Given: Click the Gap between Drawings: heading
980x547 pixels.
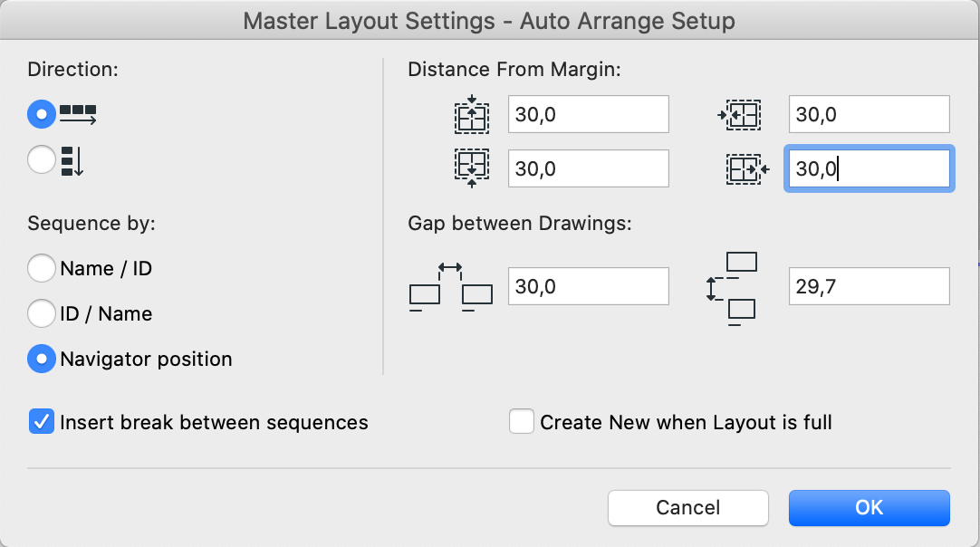Looking at the screenshot, I should coord(520,223).
